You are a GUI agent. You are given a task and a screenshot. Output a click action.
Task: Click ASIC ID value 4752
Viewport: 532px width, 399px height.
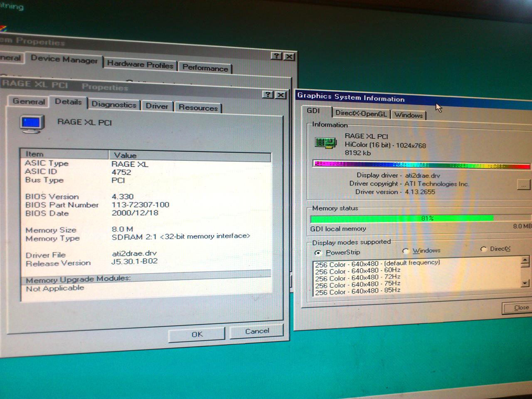coord(121,172)
